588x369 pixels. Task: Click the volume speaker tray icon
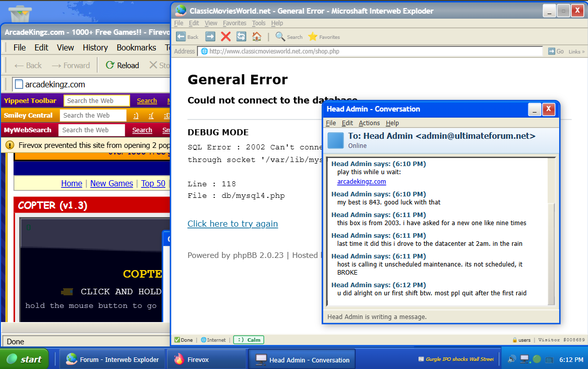[x=511, y=359]
